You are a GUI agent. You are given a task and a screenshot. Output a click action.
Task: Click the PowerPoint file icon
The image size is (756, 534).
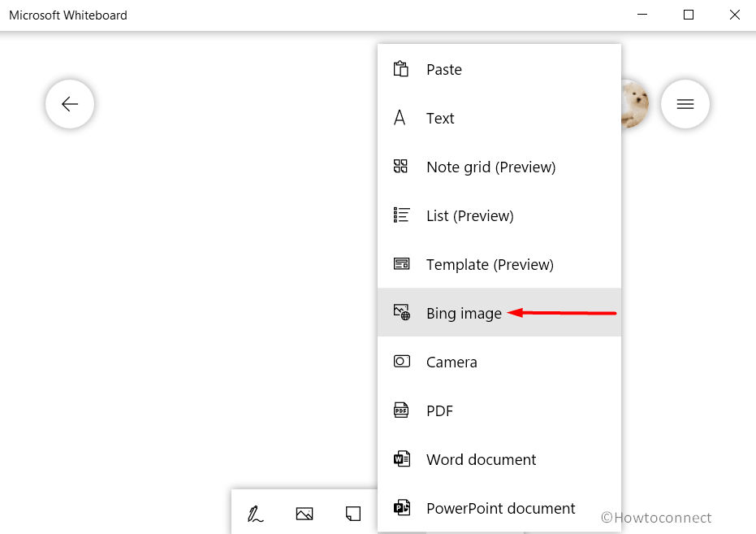(402, 507)
